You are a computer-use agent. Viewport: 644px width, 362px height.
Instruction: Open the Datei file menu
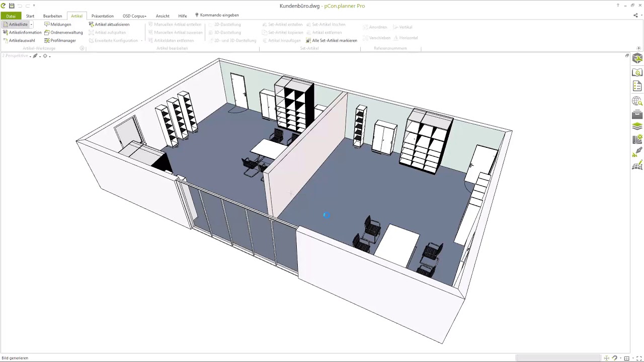coord(11,16)
